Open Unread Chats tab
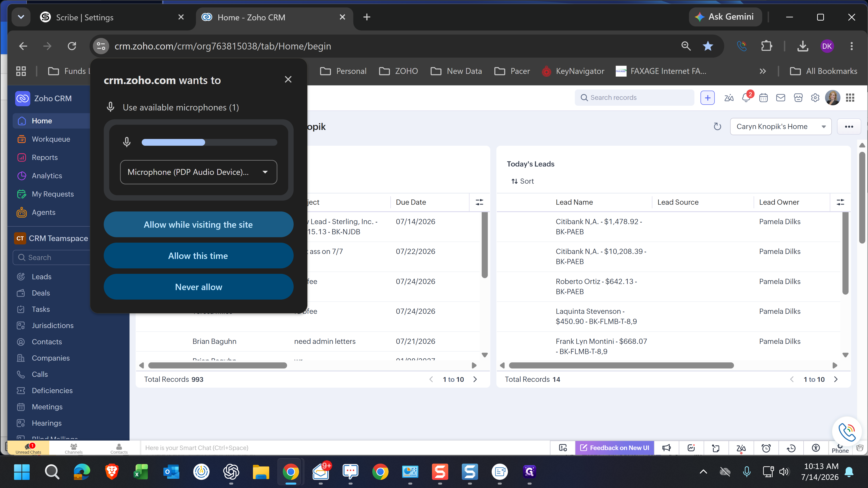This screenshot has height=488, width=868. tap(28, 448)
